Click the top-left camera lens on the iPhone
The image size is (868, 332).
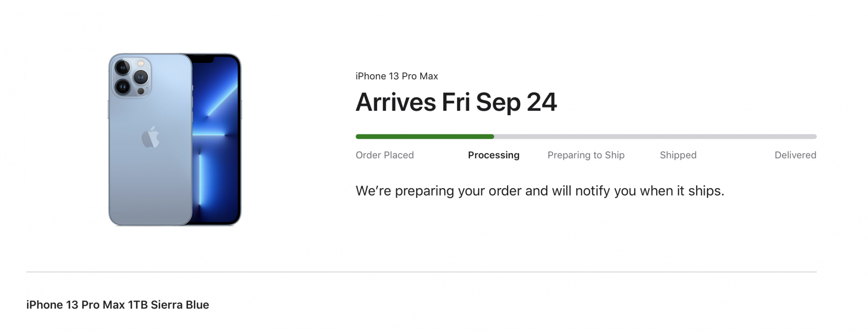tap(122, 68)
